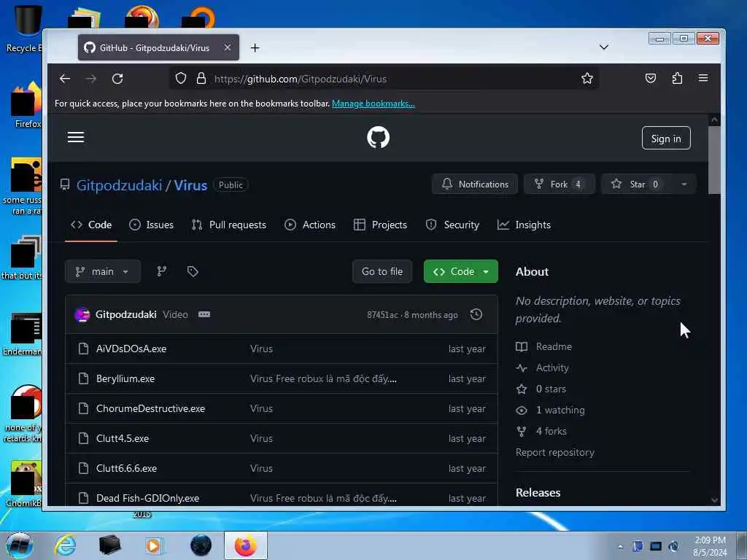Open the Insights tab

pyautogui.click(x=524, y=225)
